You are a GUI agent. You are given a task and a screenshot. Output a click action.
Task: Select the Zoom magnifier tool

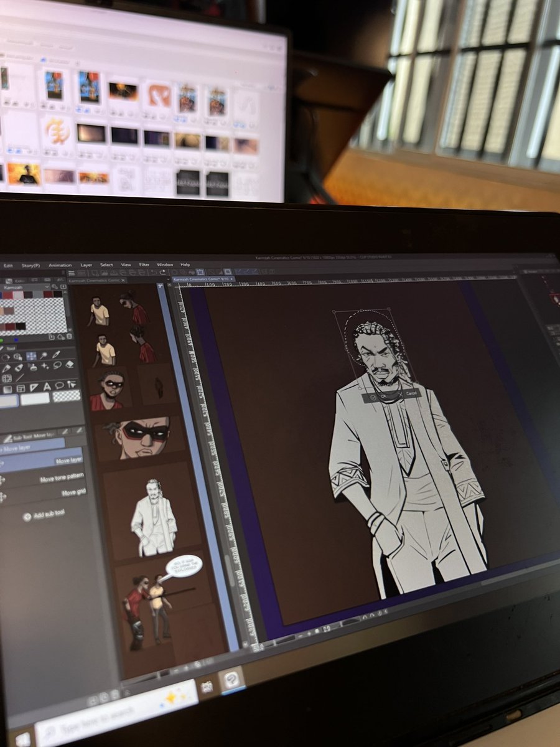(17, 357)
